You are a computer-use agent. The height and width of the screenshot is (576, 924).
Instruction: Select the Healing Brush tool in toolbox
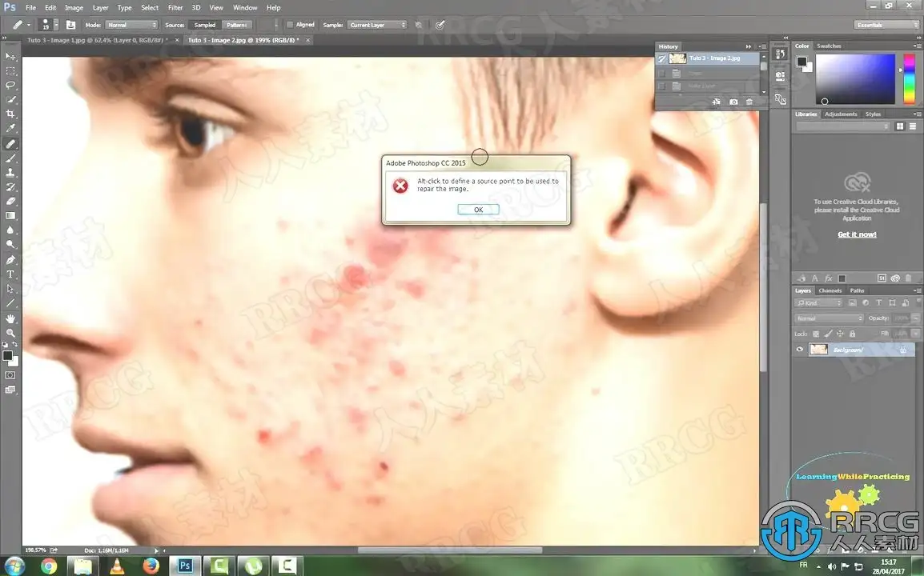(x=10, y=144)
